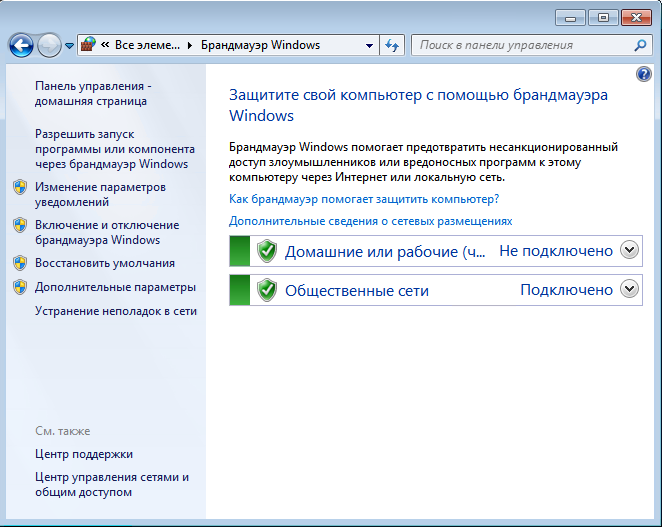Select the "Все элеме..." breadcrumb
The image size is (662, 527).
(x=147, y=45)
